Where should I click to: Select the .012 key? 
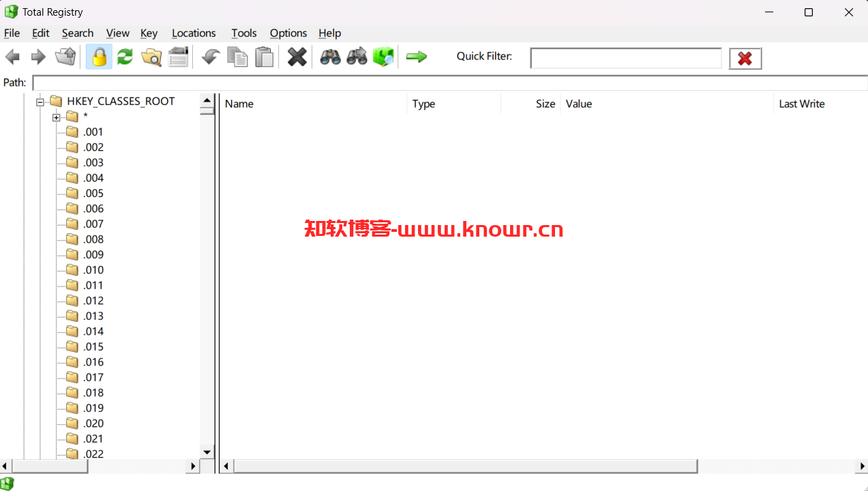(93, 301)
